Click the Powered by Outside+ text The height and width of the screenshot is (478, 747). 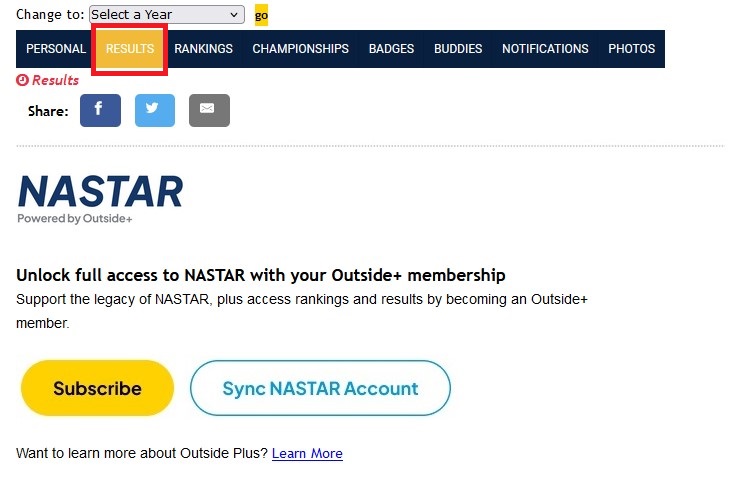pos(75,219)
